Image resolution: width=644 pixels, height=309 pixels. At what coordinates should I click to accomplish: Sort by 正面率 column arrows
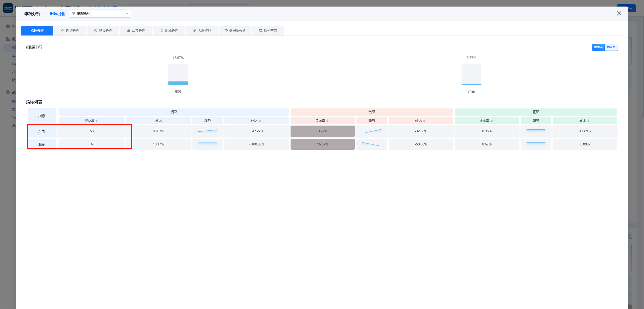pyautogui.click(x=492, y=121)
